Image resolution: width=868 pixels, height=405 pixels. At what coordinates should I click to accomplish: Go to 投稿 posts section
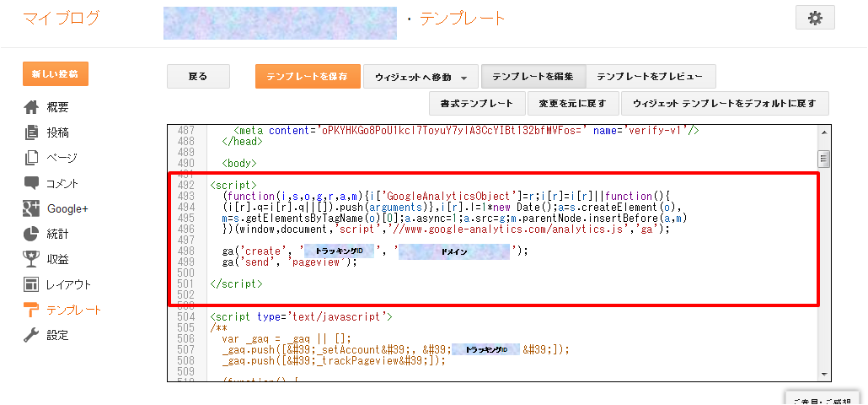[x=57, y=133]
